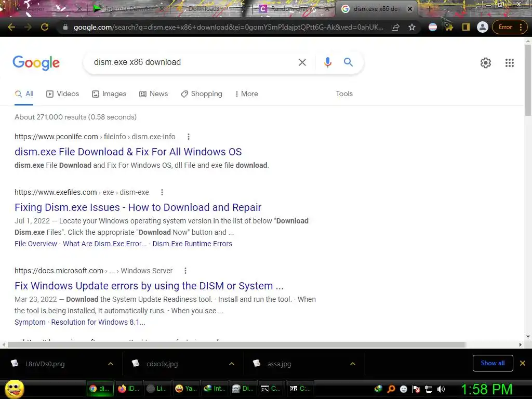Switch to the Videos tab
532x399 pixels.
(62, 94)
